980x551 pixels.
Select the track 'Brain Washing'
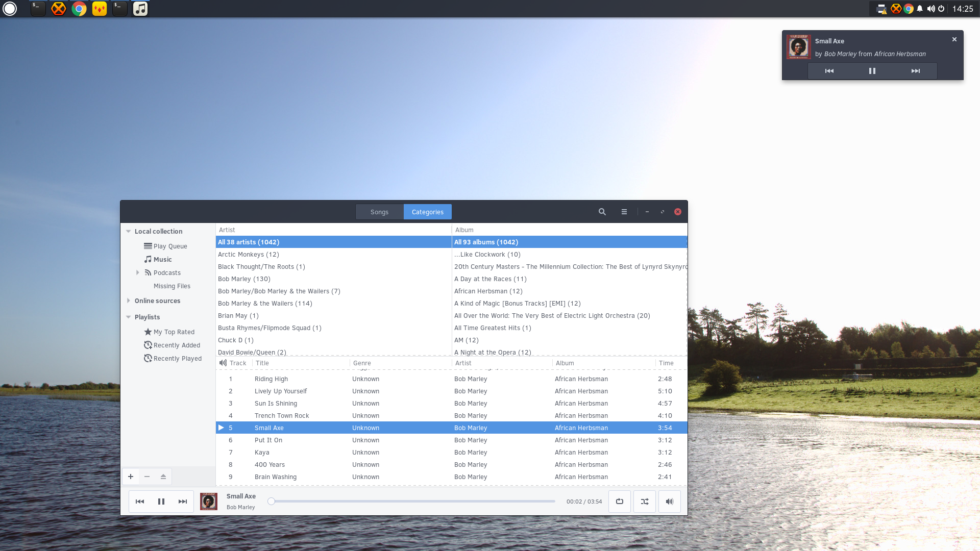[x=452, y=477]
